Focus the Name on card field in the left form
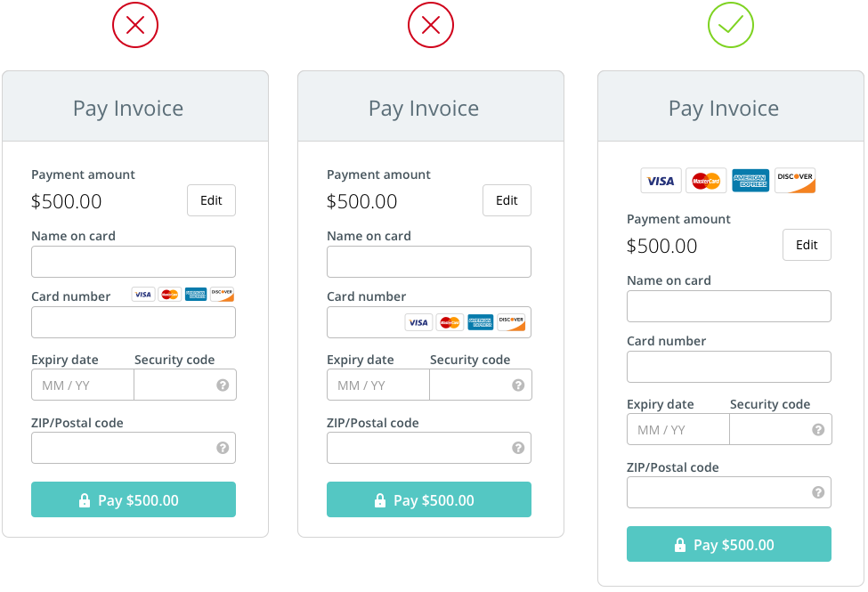868x592 pixels. point(134,262)
